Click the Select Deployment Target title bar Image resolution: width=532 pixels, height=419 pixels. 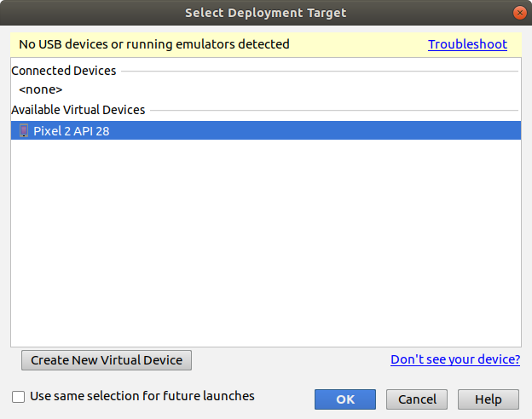pos(266,13)
